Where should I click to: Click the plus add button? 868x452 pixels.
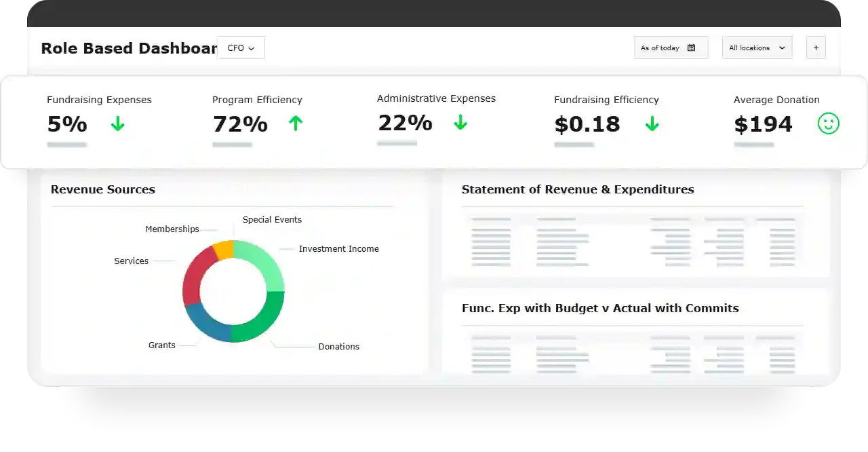pos(816,48)
